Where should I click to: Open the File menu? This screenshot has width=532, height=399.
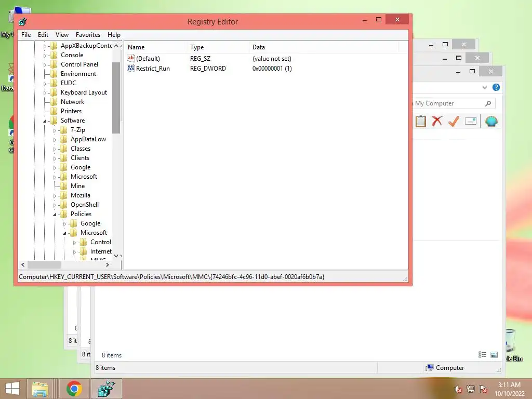tap(26, 35)
